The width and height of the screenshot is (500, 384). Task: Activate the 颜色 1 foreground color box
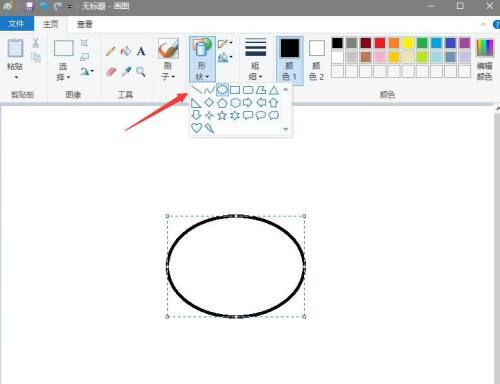click(290, 60)
